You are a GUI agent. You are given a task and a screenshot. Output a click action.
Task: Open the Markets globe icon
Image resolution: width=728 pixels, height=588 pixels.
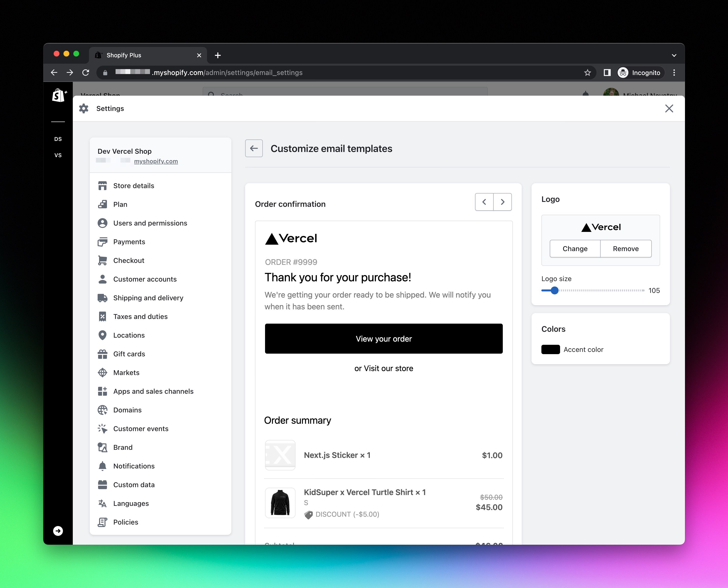coord(102,372)
